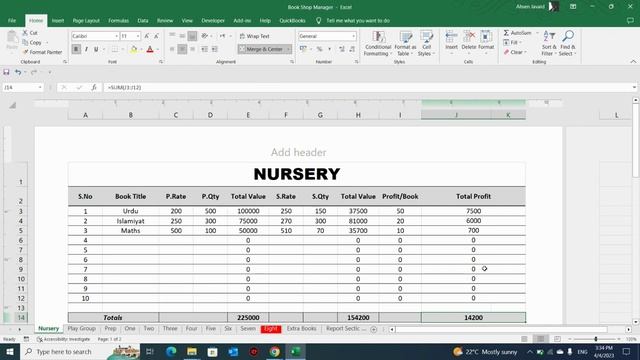Click the Orientation text angle icon

point(205,36)
